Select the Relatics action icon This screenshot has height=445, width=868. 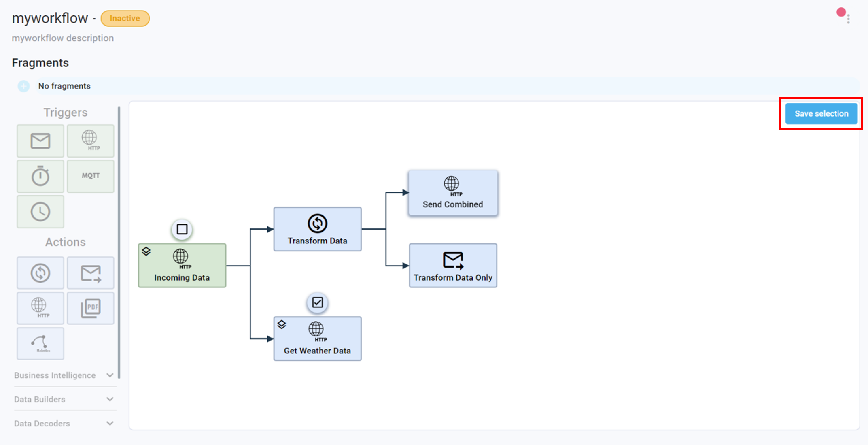(x=40, y=343)
